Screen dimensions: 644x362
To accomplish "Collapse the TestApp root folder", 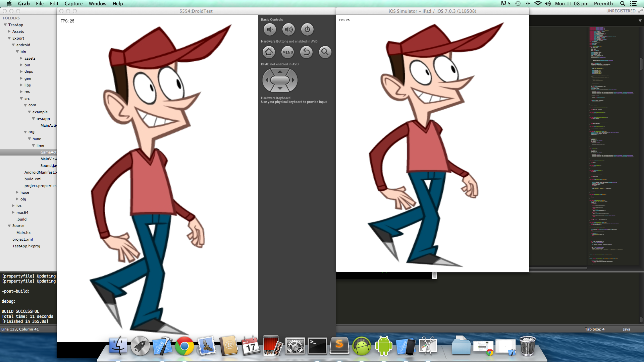I will [5, 25].
